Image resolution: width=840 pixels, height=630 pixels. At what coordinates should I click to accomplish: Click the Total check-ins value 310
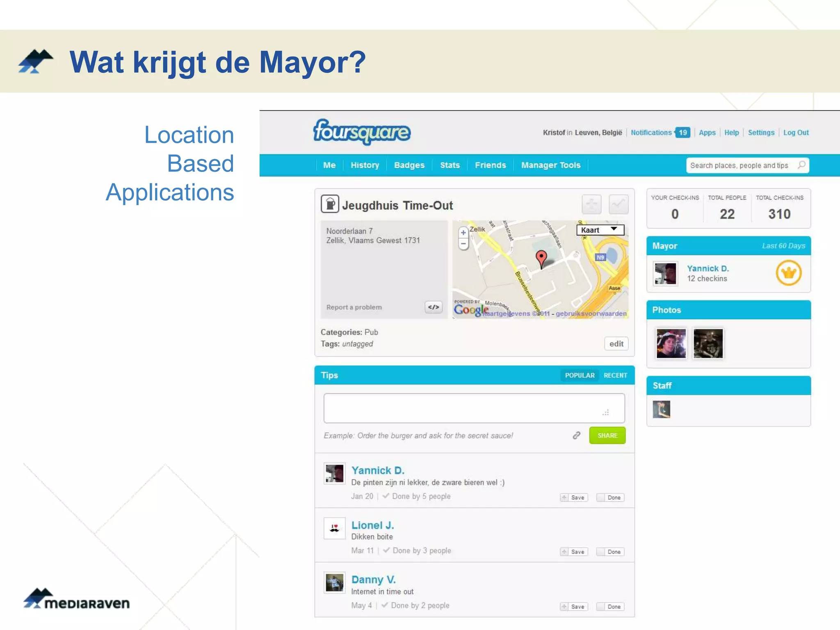(779, 214)
